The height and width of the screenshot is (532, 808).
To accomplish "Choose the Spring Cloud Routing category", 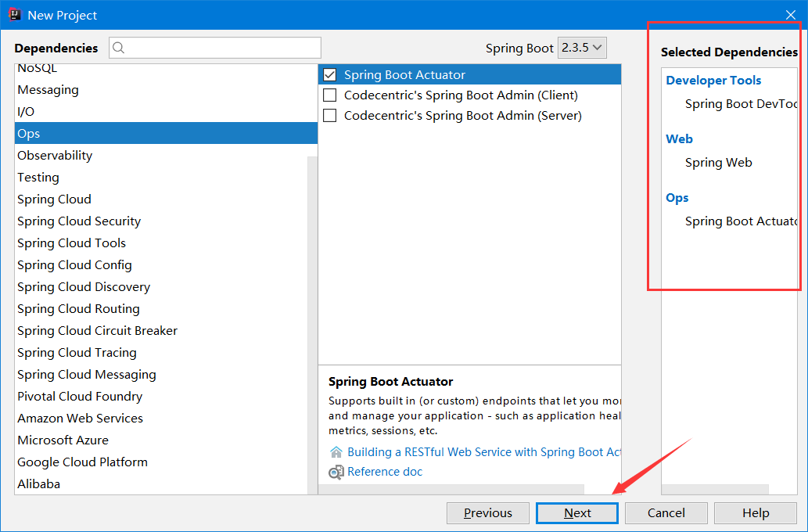I will (161, 309).
